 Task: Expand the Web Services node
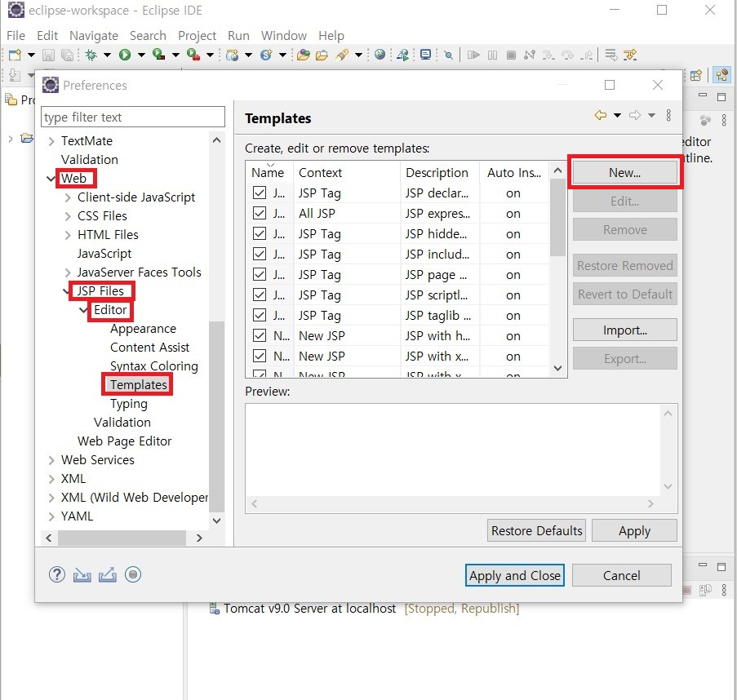coord(51,460)
